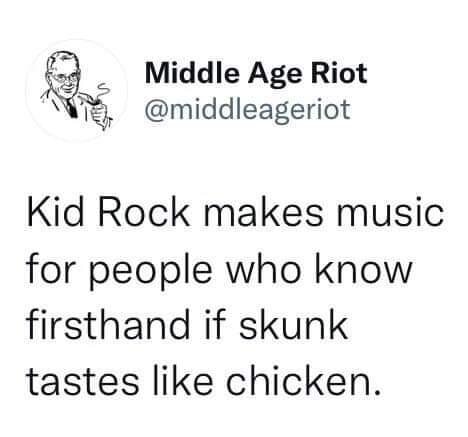This screenshot has width=468, height=437.
Task: Click the word "who" in tweet text
Action: (263, 269)
